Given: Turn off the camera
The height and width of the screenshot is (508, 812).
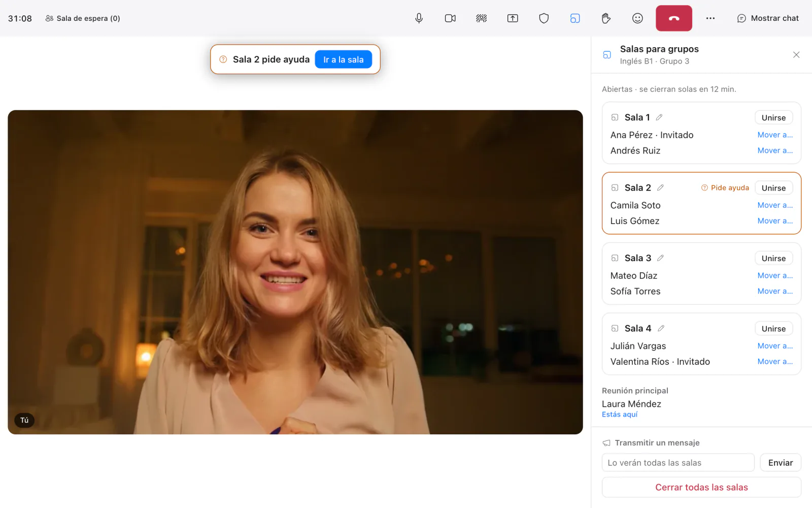Looking at the screenshot, I should [450, 18].
